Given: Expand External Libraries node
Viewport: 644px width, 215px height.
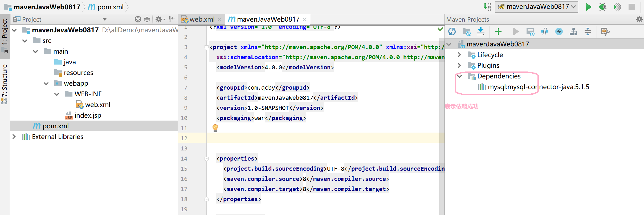Looking at the screenshot, I should pos(14,137).
